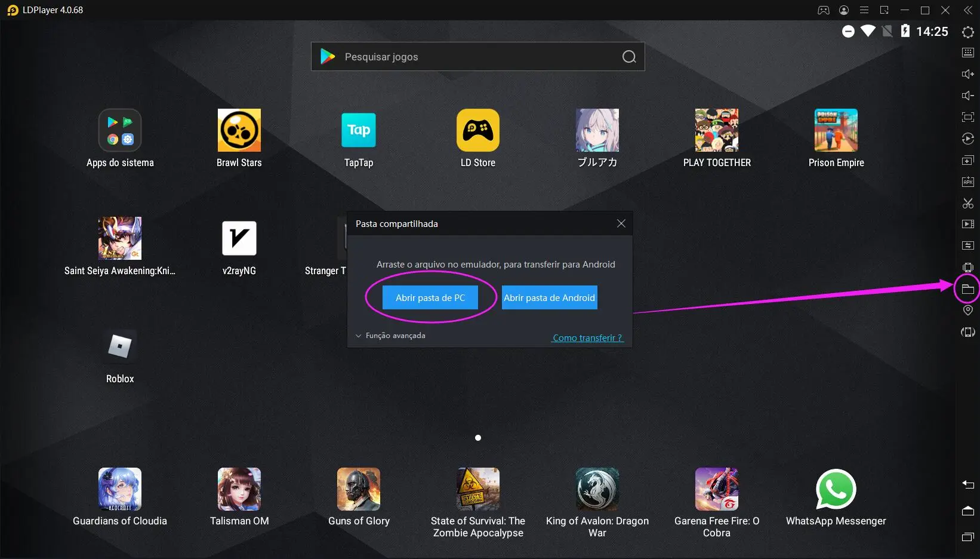Open the keyboard mapping settings
The image size is (980, 559).
tap(967, 53)
